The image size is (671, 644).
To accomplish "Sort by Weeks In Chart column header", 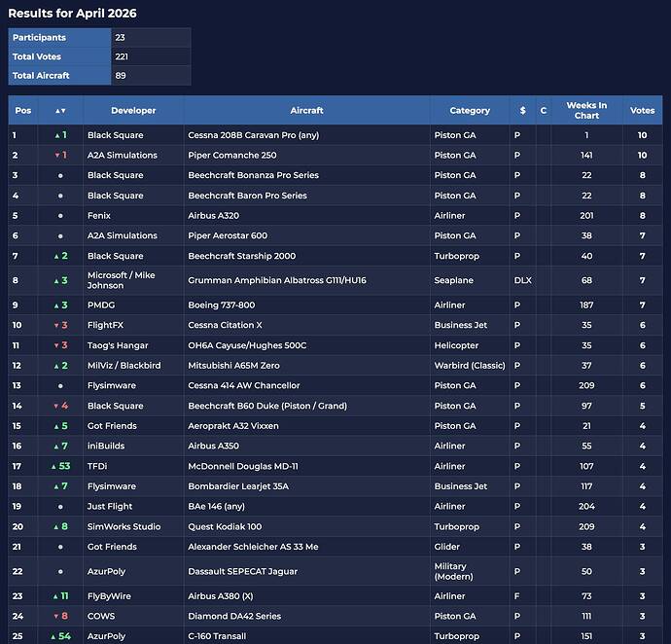I will [586, 111].
